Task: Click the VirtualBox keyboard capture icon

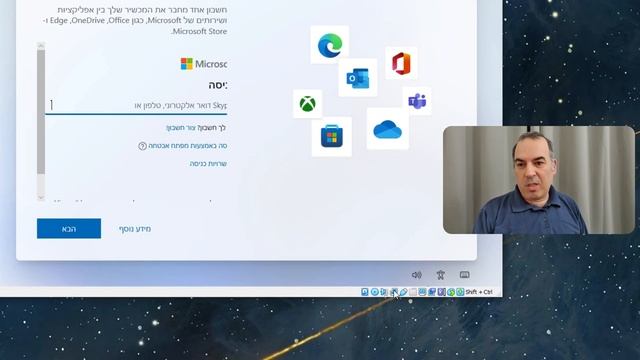Action: (460, 292)
